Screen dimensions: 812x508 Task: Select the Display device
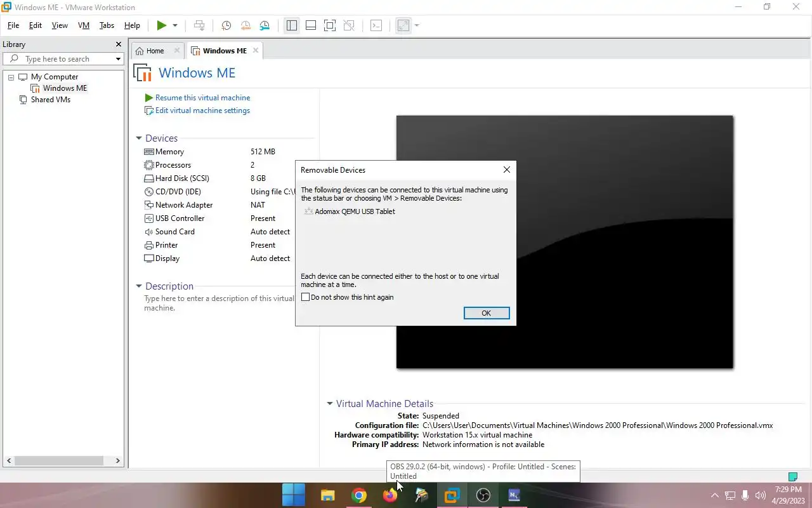tap(219, 258)
